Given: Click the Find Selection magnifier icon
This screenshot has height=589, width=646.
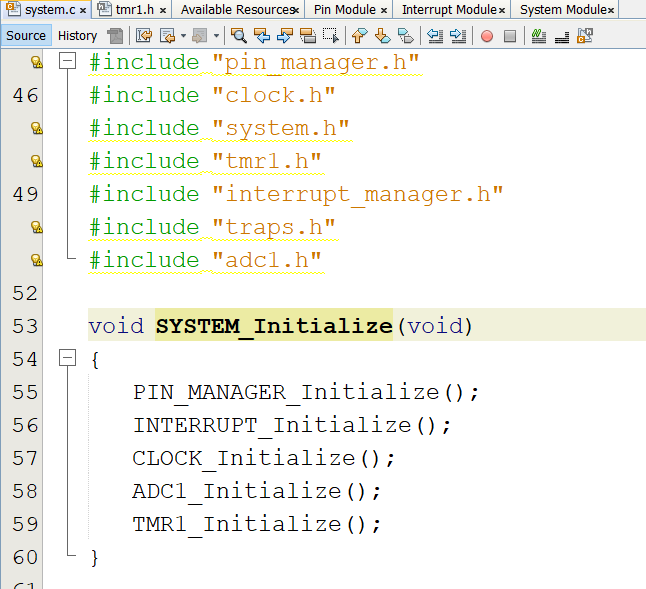Looking at the screenshot, I should coord(239,36).
